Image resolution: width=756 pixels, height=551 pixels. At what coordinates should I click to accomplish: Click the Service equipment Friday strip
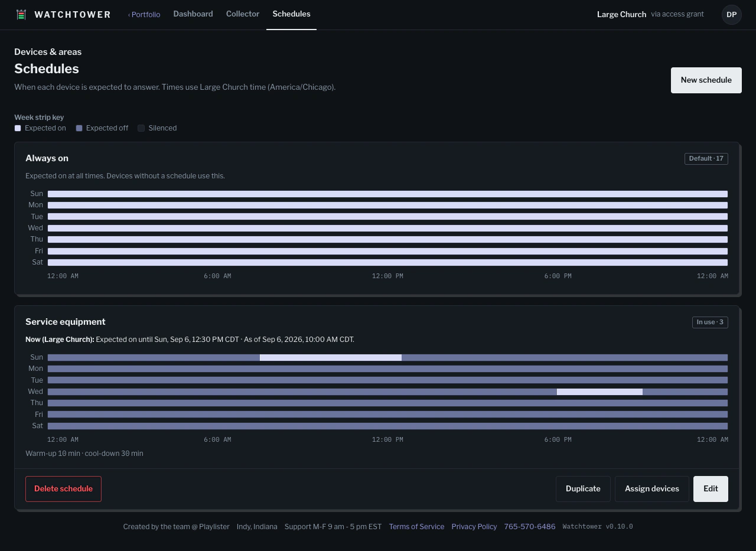tap(387, 415)
